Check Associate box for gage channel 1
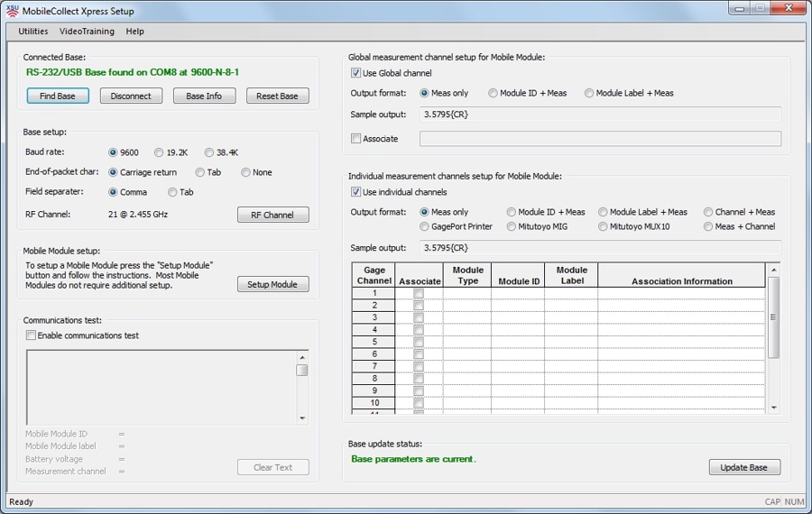 (x=419, y=293)
